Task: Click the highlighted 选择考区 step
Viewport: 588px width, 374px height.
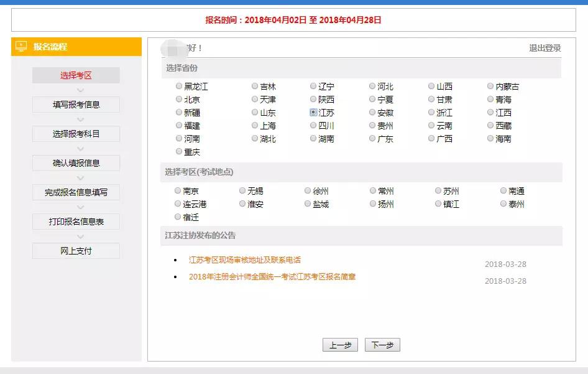Action: pos(76,75)
